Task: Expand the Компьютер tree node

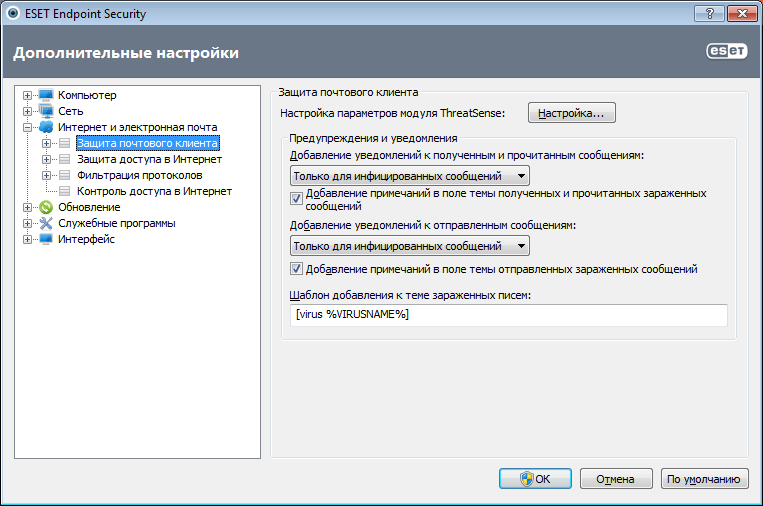Action: click(x=27, y=95)
